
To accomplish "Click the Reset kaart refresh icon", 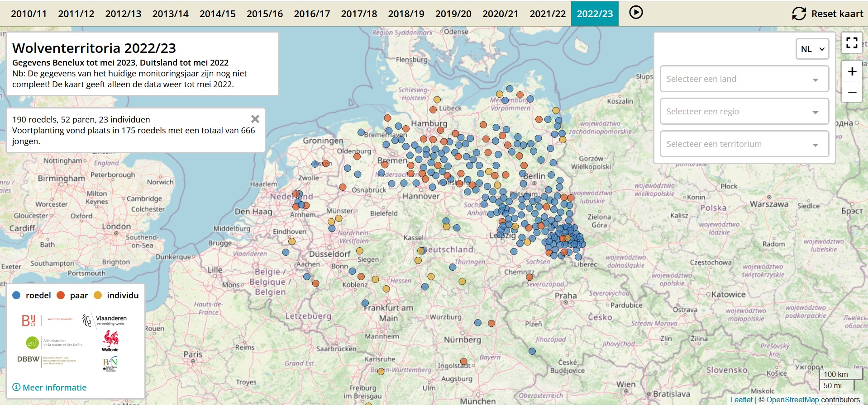I will (x=799, y=14).
